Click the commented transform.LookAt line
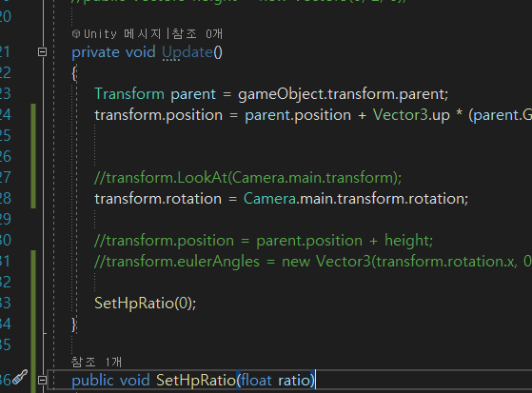The width and height of the screenshot is (532, 393). (x=248, y=178)
